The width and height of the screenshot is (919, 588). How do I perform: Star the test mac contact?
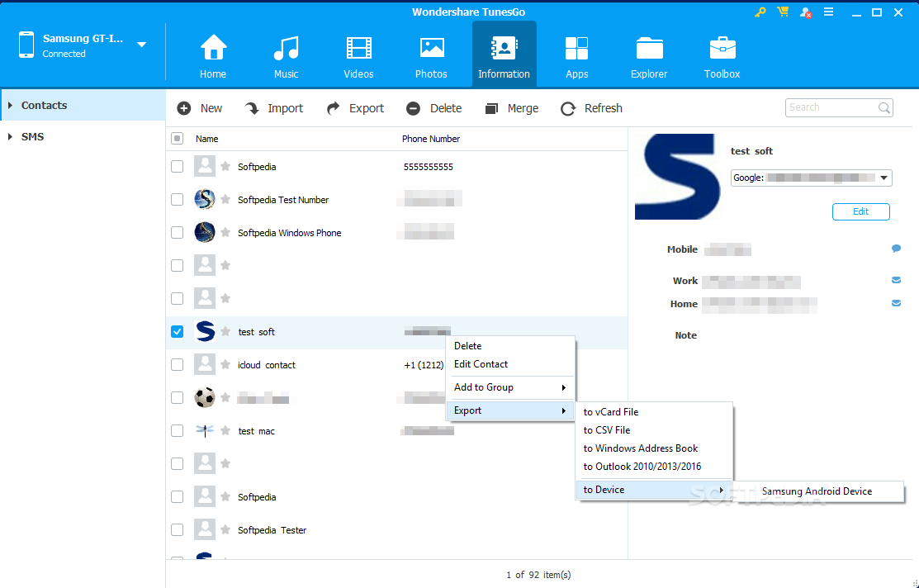click(225, 431)
